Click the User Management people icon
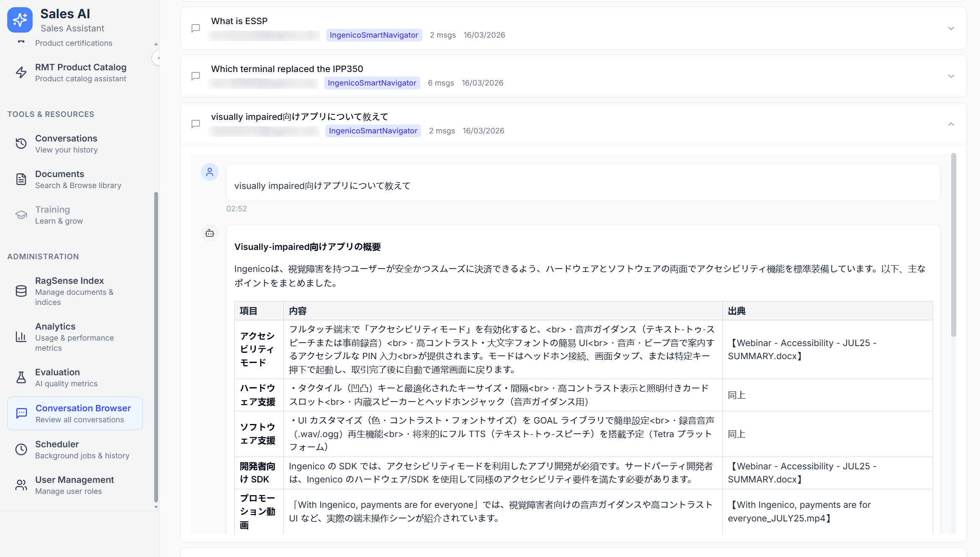 pos(21,485)
